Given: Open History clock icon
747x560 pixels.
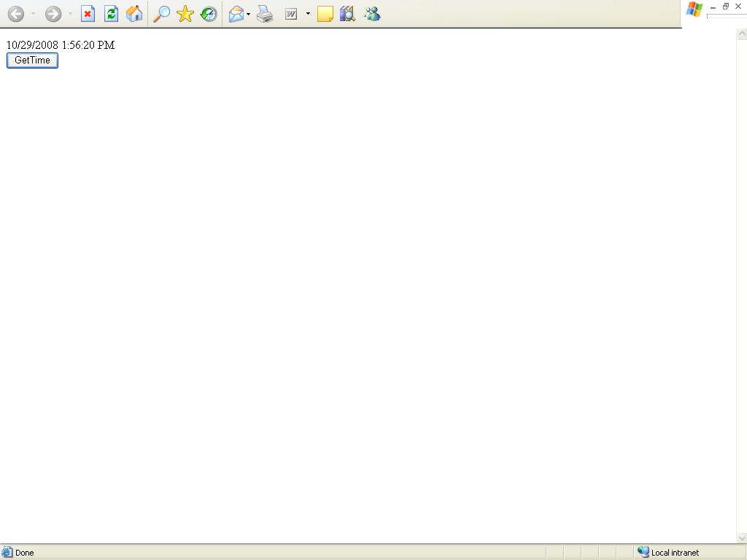Looking at the screenshot, I should coord(208,14).
